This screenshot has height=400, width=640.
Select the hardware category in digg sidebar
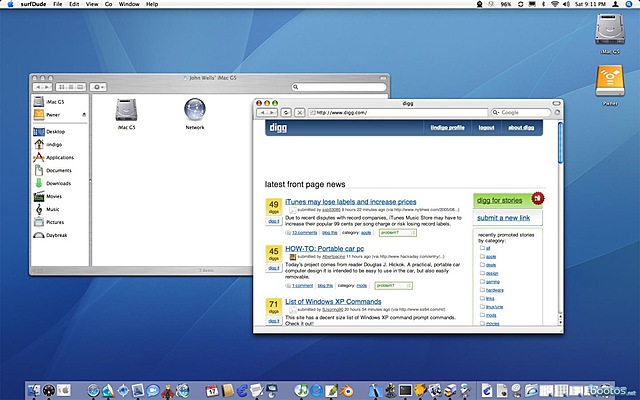tap(495, 290)
